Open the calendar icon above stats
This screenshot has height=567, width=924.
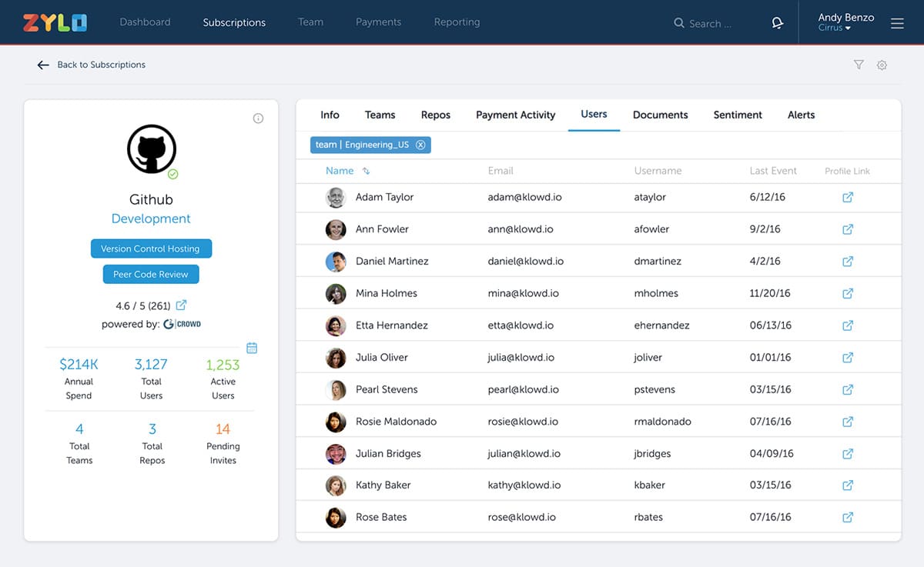(x=252, y=348)
